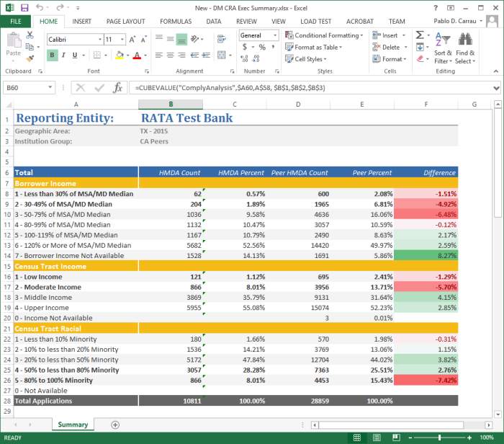The height and width of the screenshot is (444, 504).
Task: Click in the formula bar
Action: click(x=310, y=87)
